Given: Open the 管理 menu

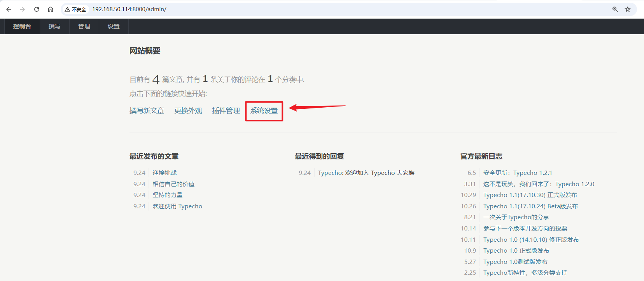Looking at the screenshot, I should [84, 26].
